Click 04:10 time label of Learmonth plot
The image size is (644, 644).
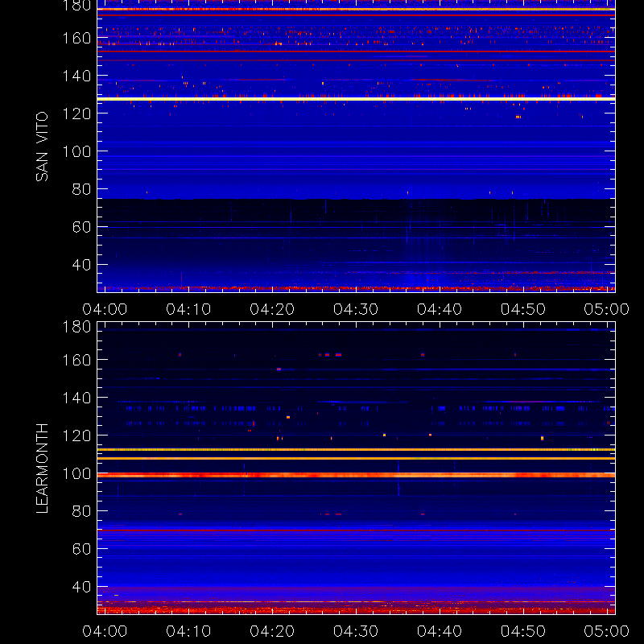coord(188,631)
